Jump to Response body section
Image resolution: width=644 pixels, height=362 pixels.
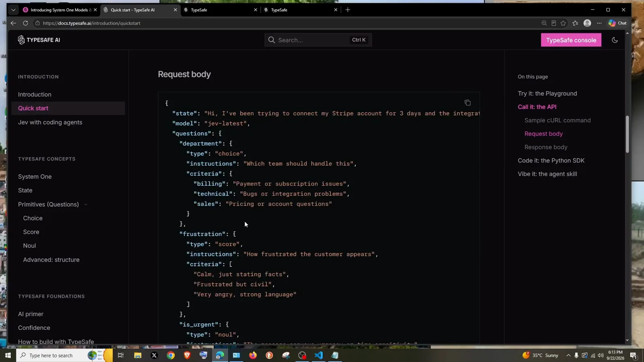coord(546,147)
